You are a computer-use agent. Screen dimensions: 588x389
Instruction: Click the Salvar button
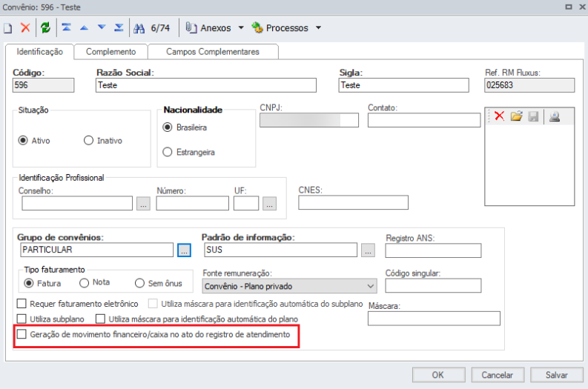(x=557, y=375)
